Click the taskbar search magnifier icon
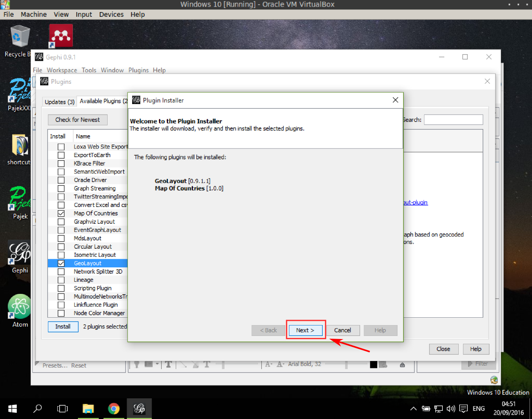532x419 pixels. click(x=37, y=408)
